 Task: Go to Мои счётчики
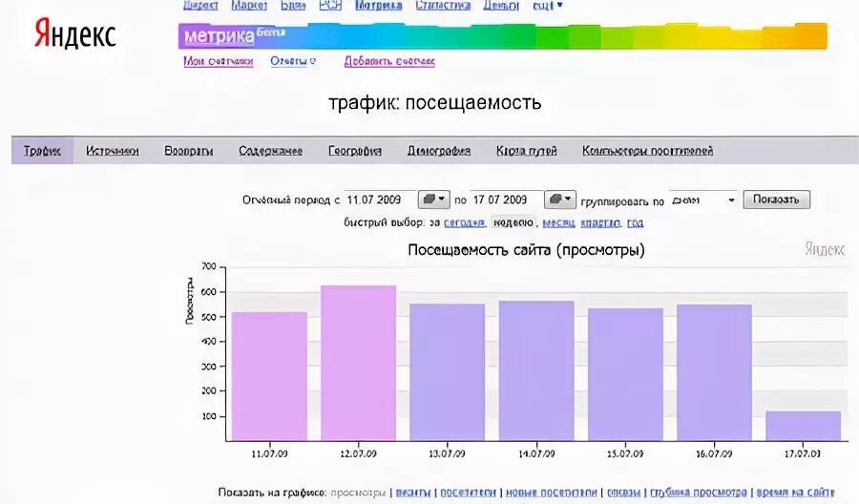218,61
